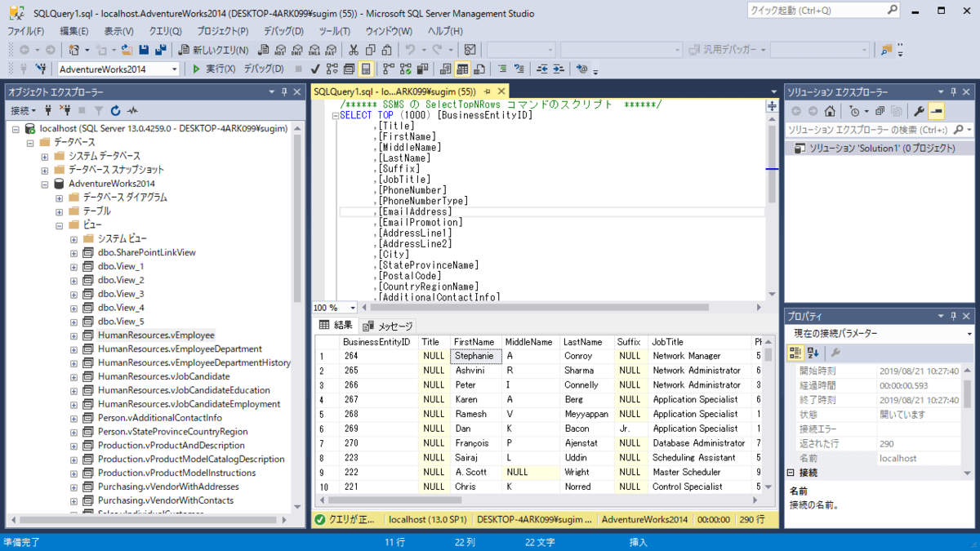Viewport: 980px width, 551px height.
Task: Toggle categorized view in Properties panel
Action: pyautogui.click(x=795, y=353)
